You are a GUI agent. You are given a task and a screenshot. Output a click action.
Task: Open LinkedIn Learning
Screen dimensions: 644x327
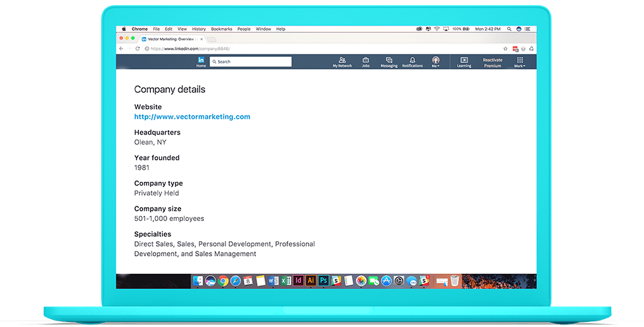point(464,62)
